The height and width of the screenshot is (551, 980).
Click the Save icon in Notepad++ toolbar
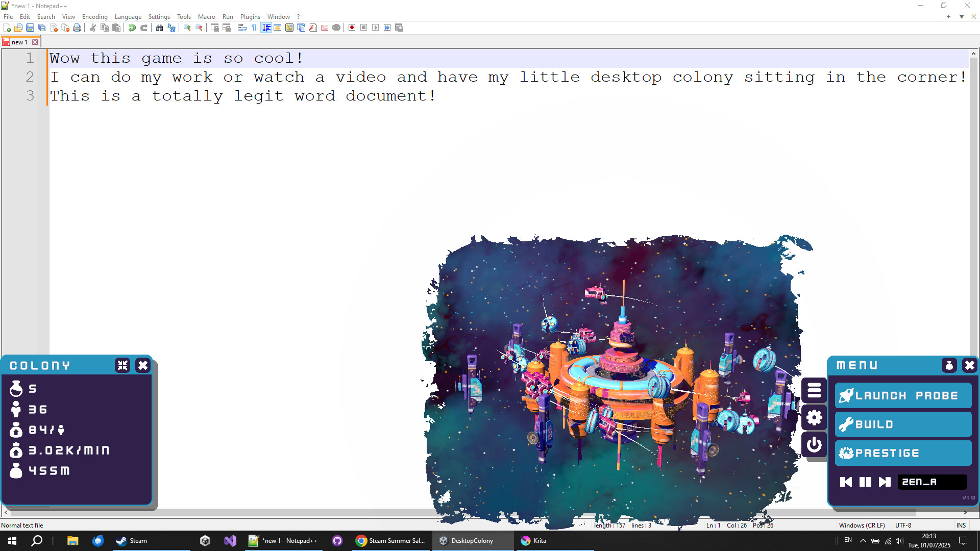click(x=30, y=28)
